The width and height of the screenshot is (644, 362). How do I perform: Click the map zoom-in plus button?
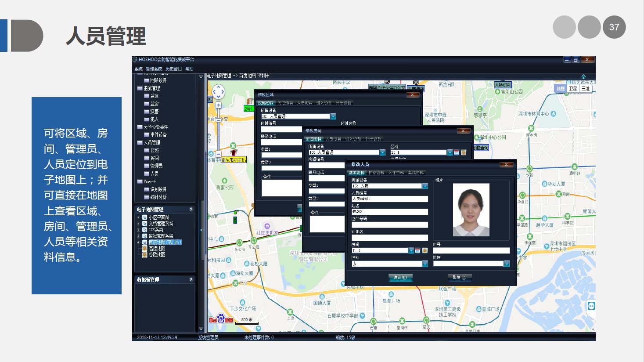tap(218, 105)
